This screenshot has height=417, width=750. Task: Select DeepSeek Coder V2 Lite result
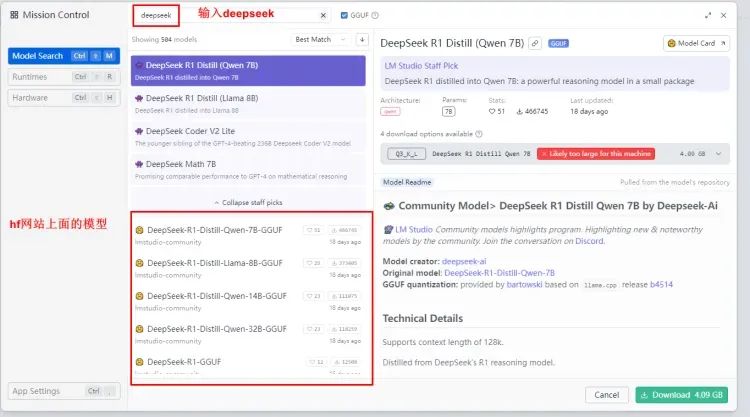248,137
